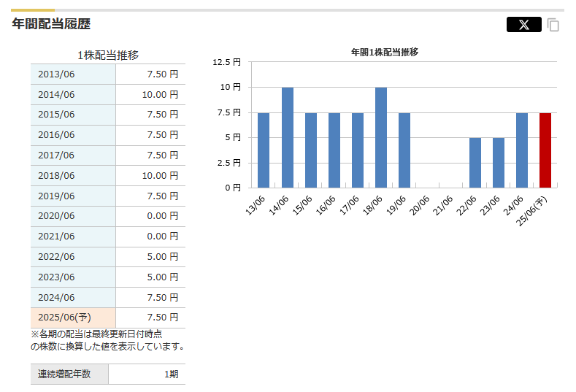Image resolution: width=576 pixels, height=392 pixels.
Task: Click the 0.00 円 value for 2021/06
Action: [150, 237]
